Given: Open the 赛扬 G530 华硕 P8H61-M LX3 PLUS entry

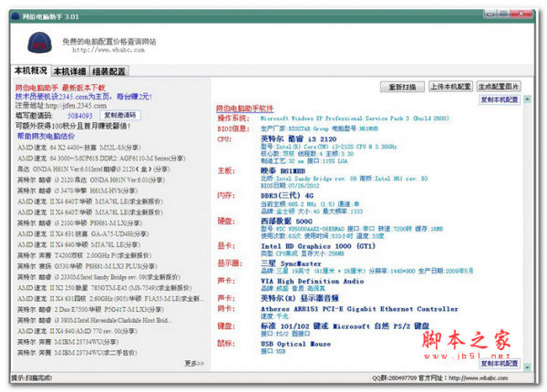Looking at the screenshot, I should [88, 266].
